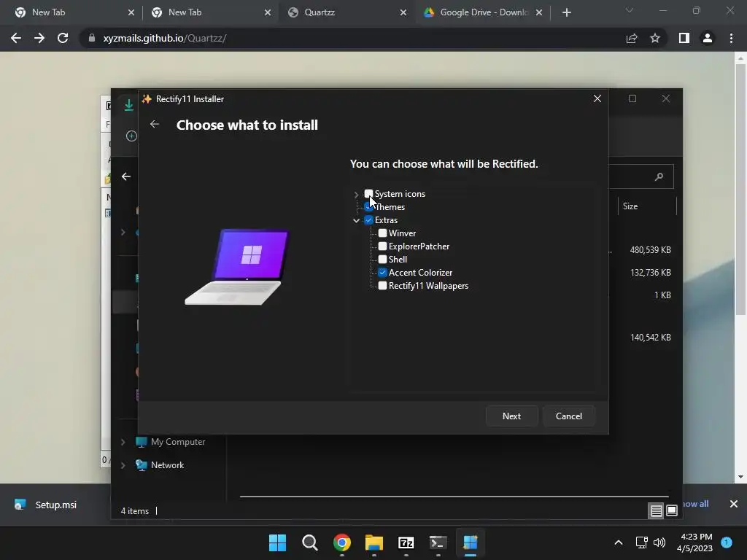Close the downloads bar

734,504
